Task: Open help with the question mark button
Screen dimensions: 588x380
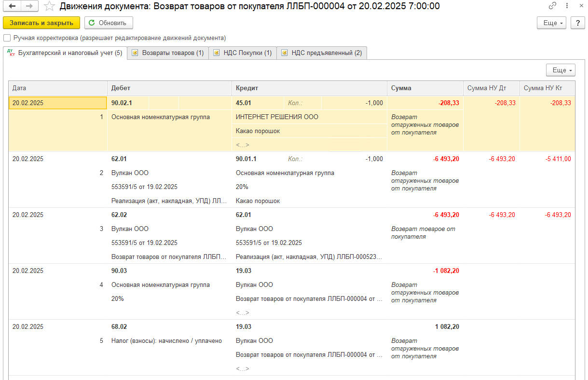Action: (577, 23)
